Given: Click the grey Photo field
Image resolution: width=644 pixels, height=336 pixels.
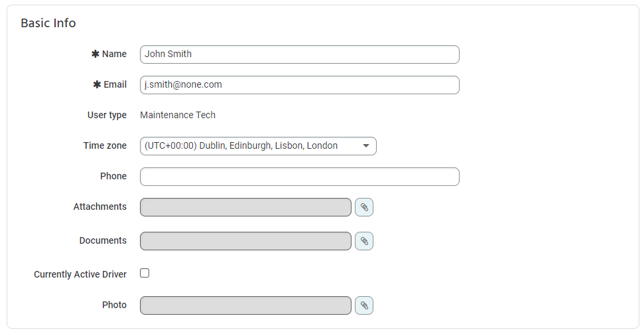Looking at the screenshot, I should pyautogui.click(x=245, y=305).
